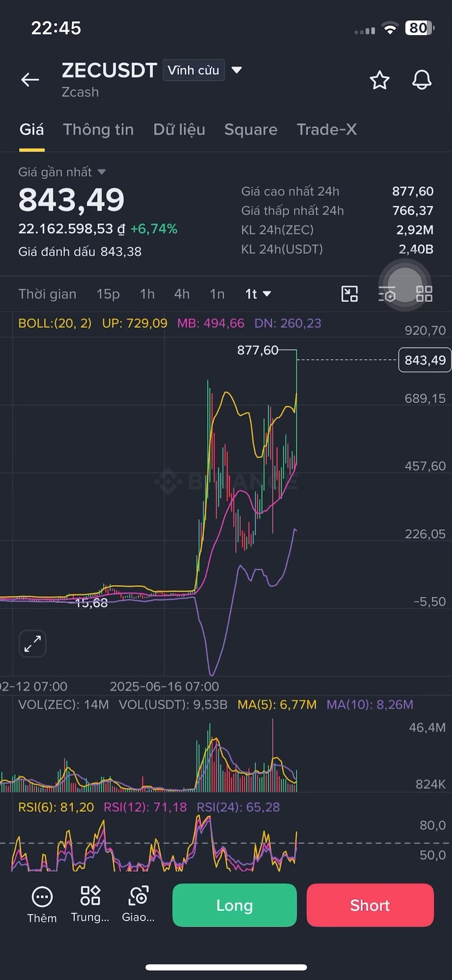Select 1n daily timeframe
The image size is (452, 980).
tap(217, 294)
